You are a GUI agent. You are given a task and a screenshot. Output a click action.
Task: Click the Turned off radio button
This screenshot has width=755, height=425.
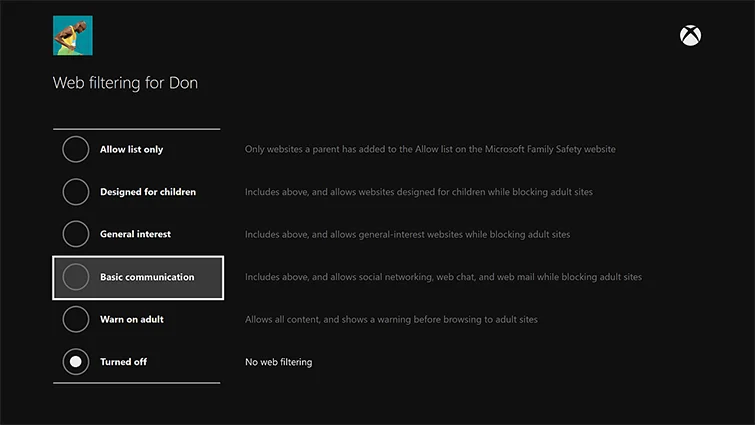coord(76,361)
